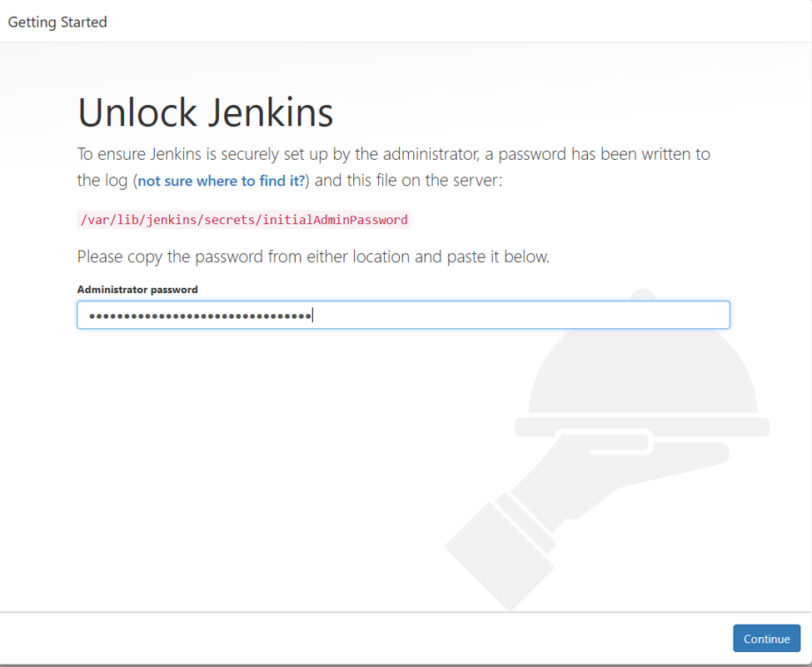Click the Getting Started title text
The height and width of the screenshot is (667, 812).
[x=57, y=22]
